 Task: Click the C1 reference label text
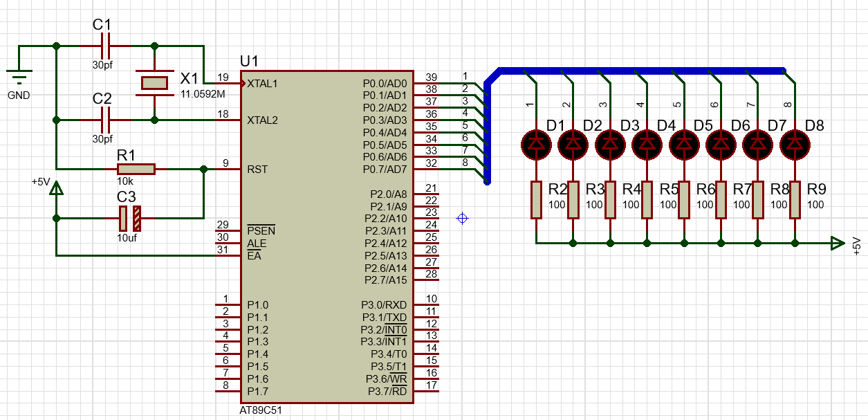tap(102, 25)
